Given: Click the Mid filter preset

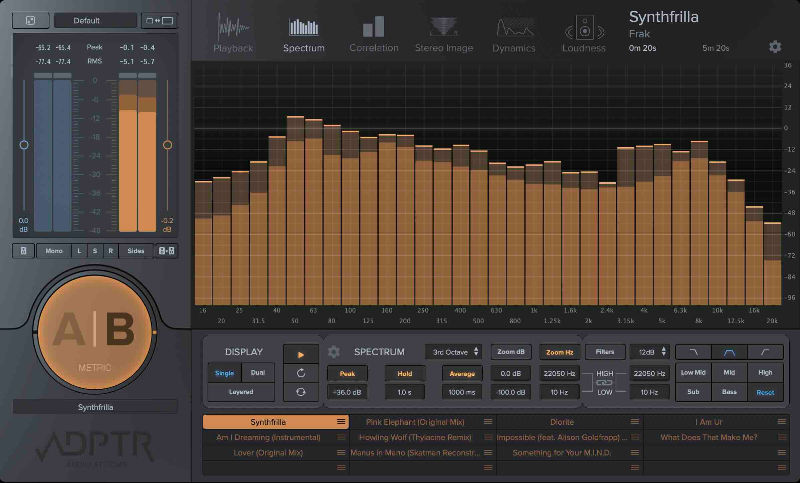Looking at the screenshot, I should coord(729,373).
